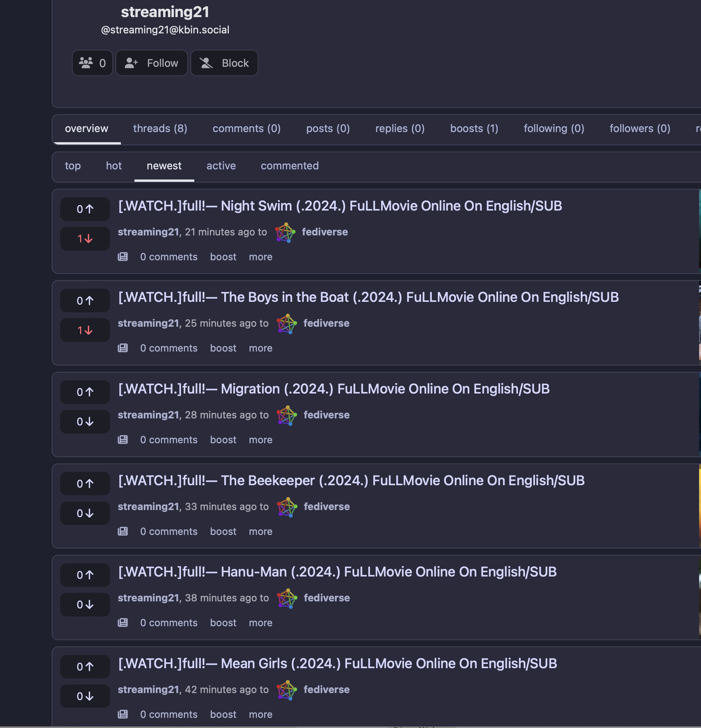Open the Migration movie thread title
Screen dimensions: 701x728
click(x=334, y=389)
